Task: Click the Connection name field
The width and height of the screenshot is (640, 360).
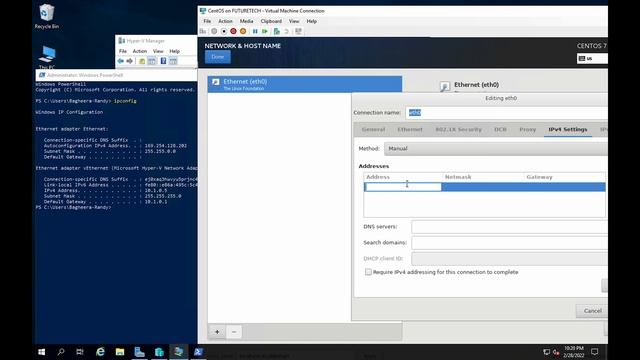Action: tap(507, 113)
